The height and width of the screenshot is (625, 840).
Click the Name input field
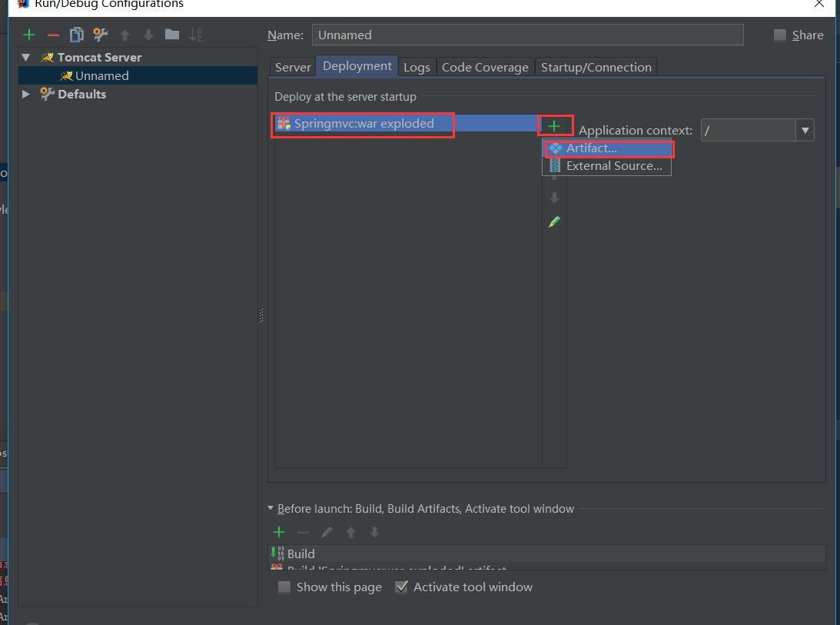click(x=527, y=35)
